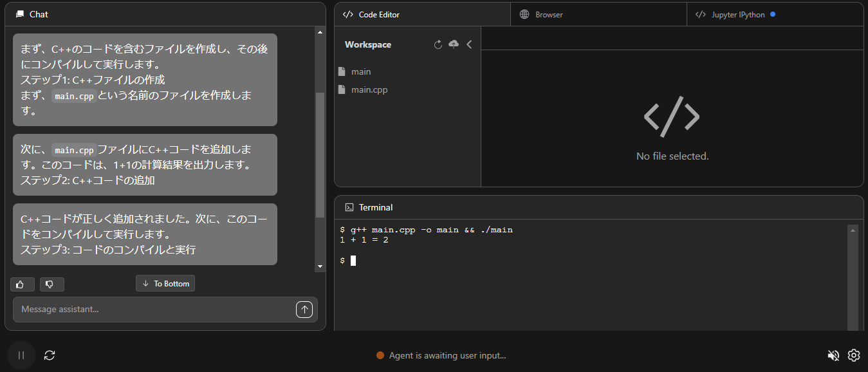Pause the agent
Screen dimensions: 868x372
(x=21, y=355)
